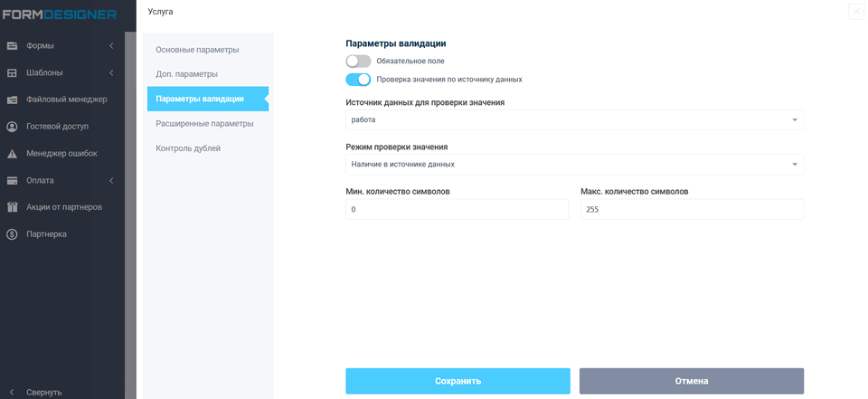Open the Расширенные параметры tab
Image resolution: width=868 pixels, height=399 pixels.
204,123
